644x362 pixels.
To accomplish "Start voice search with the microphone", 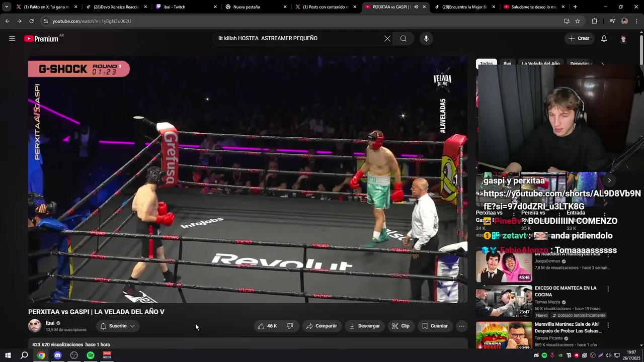I will coord(426,38).
